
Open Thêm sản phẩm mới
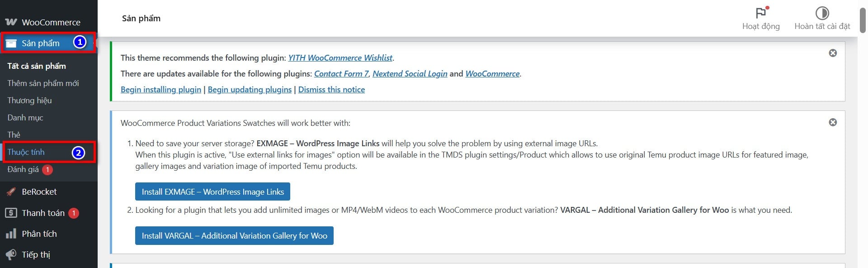tap(43, 83)
